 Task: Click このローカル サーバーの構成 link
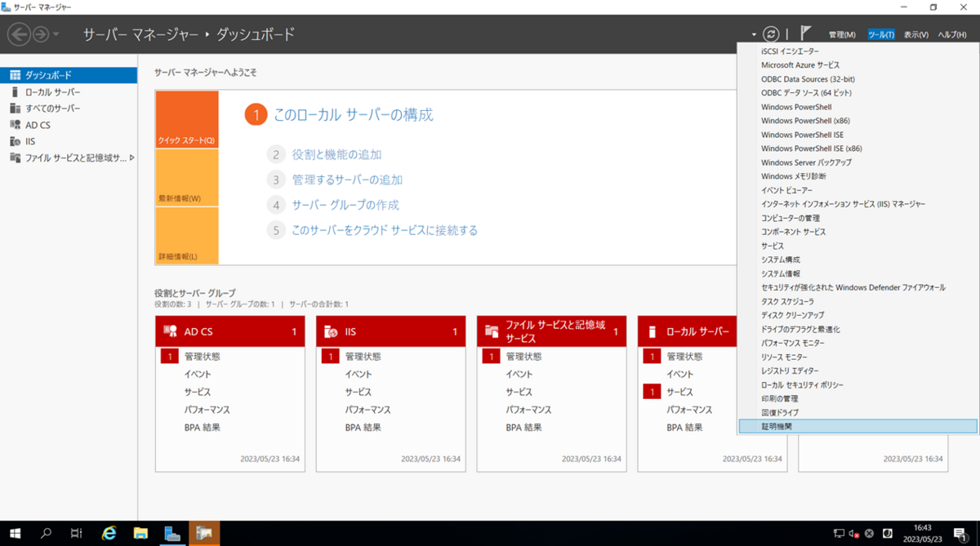[353, 115]
